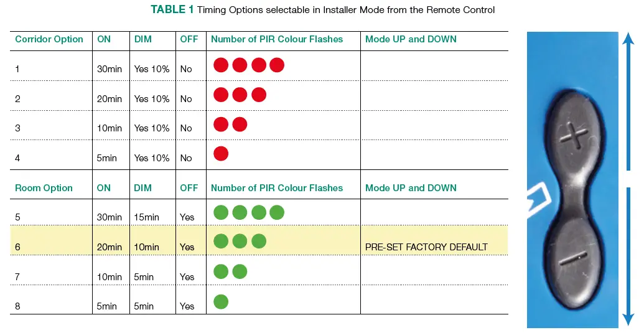Click first red flash dot in option 1
The width and height of the screenshot is (644, 335).
coord(221,65)
